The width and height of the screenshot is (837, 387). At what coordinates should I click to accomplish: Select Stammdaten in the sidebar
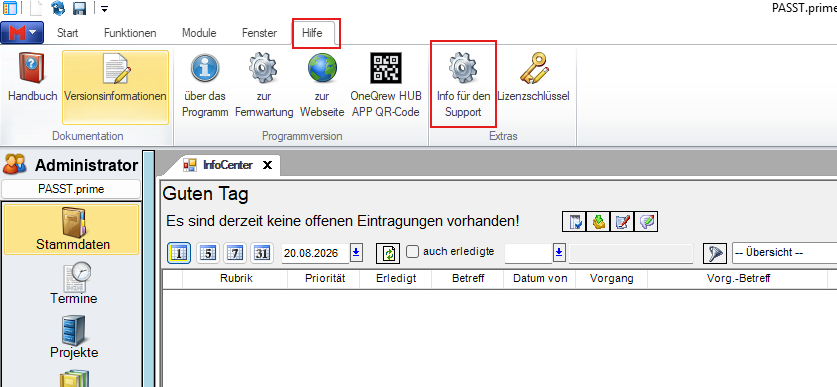[73, 230]
